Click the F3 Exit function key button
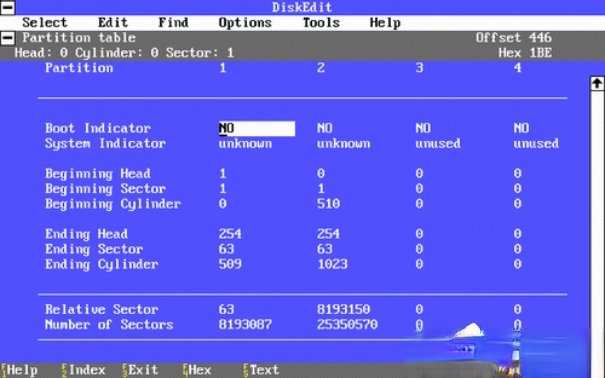The height and width of the screenshot is (378, 605). 140,370
